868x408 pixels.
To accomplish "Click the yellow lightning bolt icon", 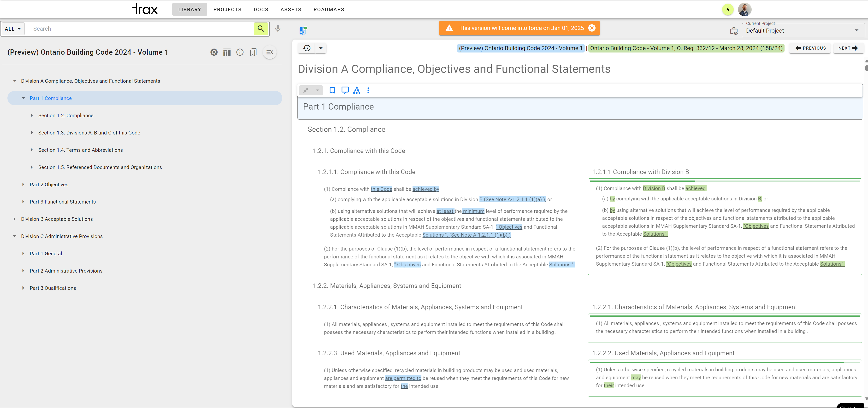I will click(728, 9).
